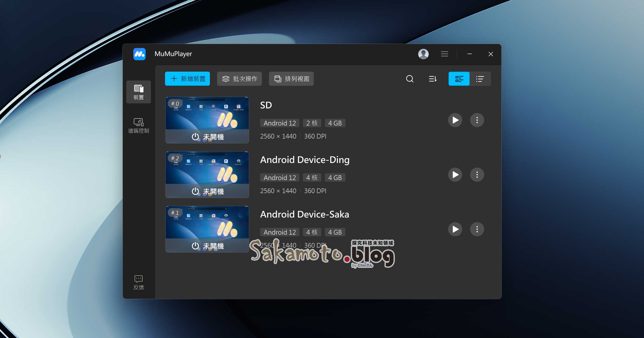Open more options for SD device
Image resolution: width=644 pixels, height=338 pixels.
click(x=477, y=120)
